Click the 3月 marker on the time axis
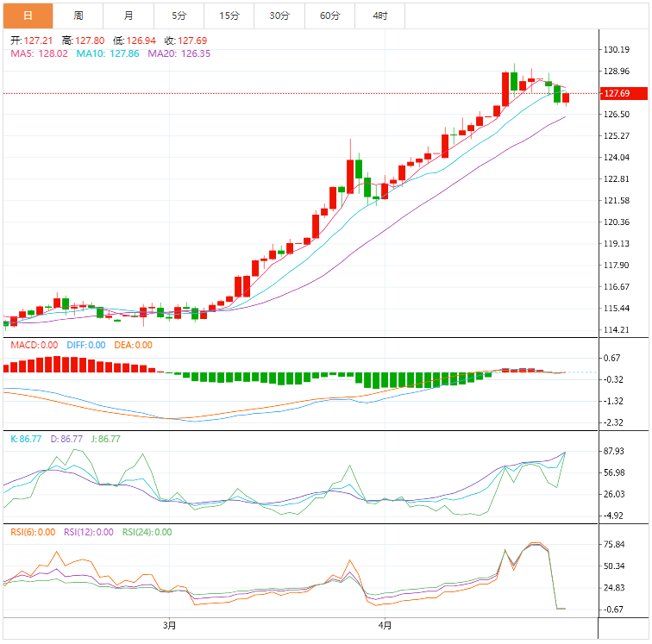 click(x=170, y=625)
